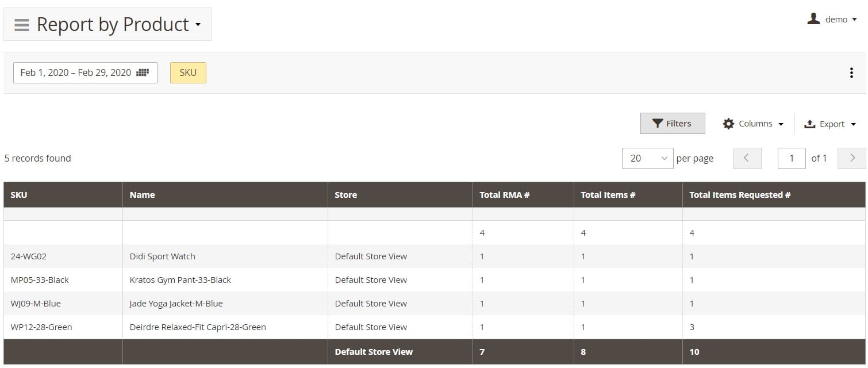Viewport: 868px width, 368px height.
Task: Open the hamburger menu beside Report by Product
Action: (x=22, y=25)
